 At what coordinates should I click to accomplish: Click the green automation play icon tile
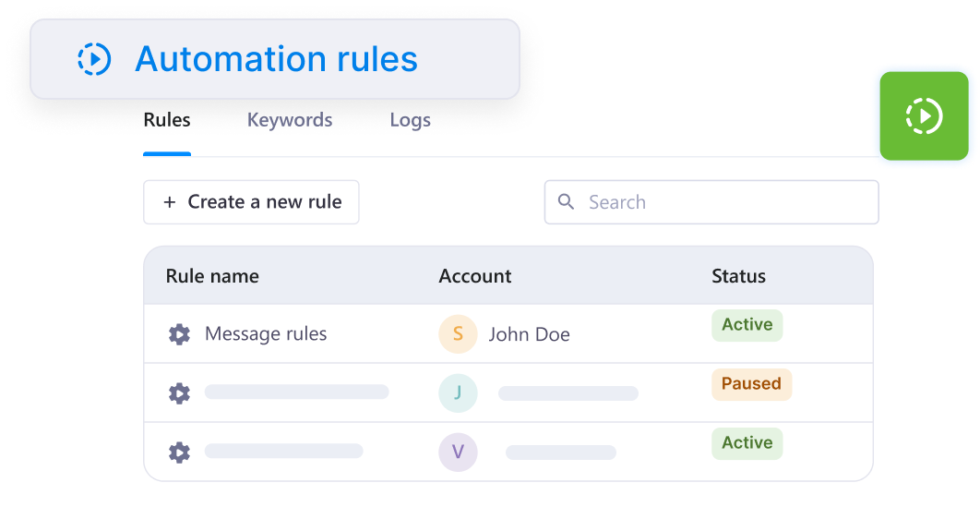(924, 115)
